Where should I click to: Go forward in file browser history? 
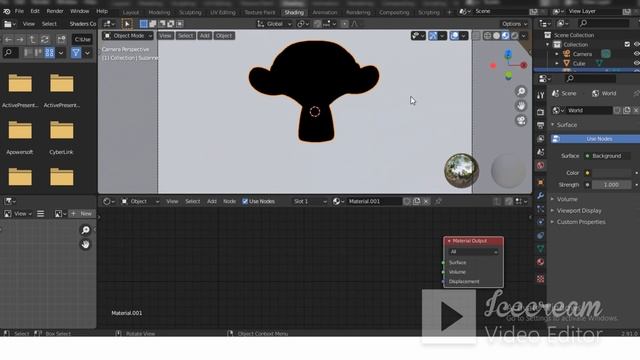pos(20,40)
